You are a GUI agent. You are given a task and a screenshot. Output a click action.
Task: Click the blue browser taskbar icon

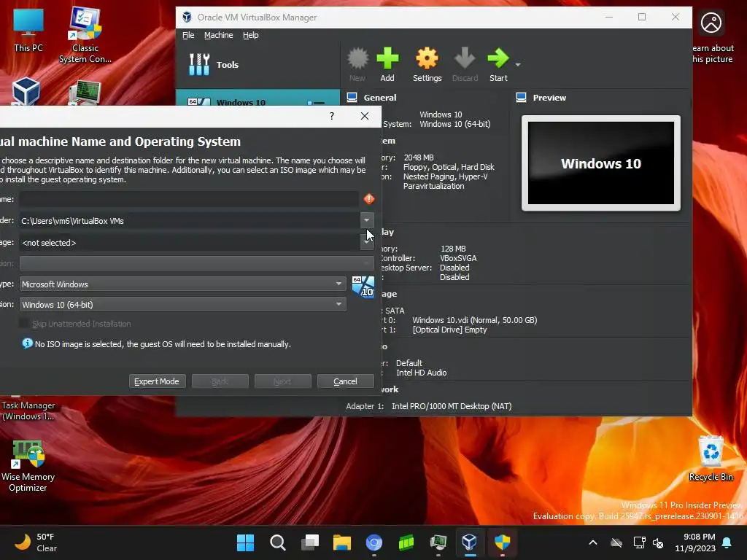(x=374, y=542)
